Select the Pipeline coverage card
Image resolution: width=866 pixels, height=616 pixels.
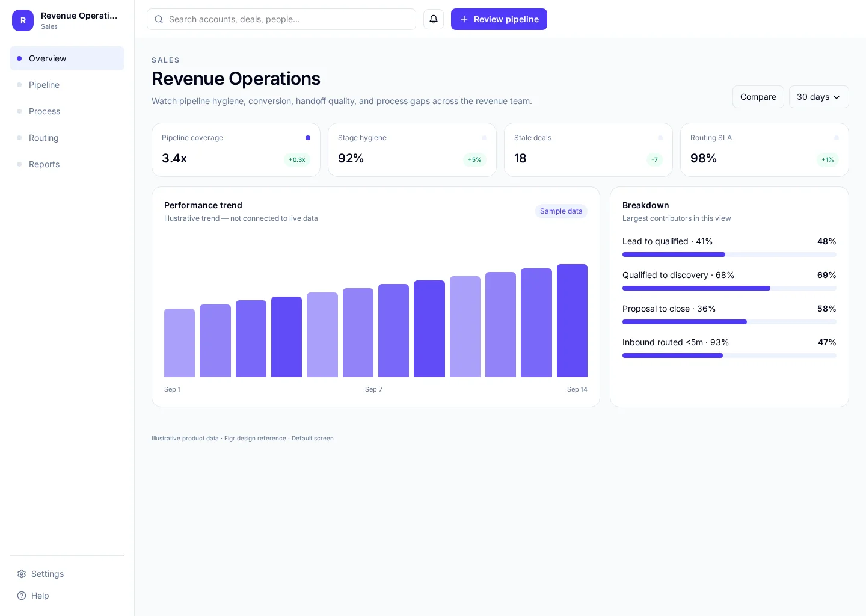pos(236,150)
